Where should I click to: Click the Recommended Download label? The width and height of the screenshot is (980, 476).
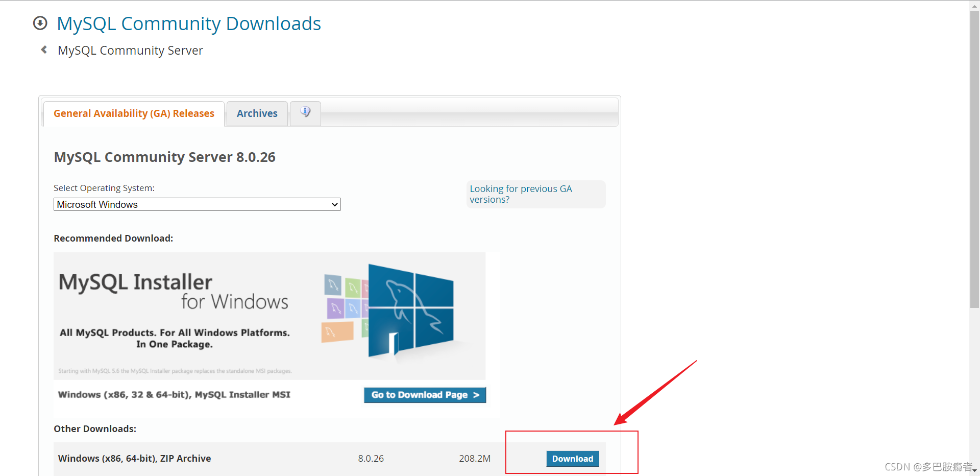coord(113,239)
